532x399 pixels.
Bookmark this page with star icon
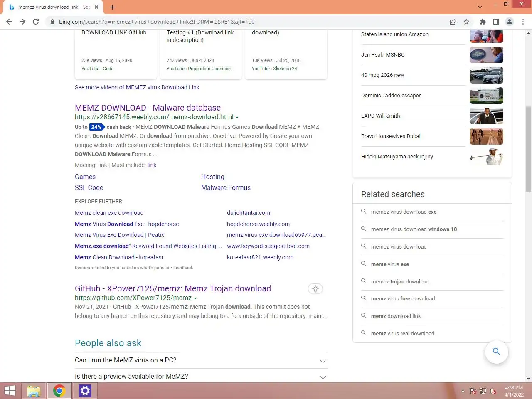pos(466,22)
